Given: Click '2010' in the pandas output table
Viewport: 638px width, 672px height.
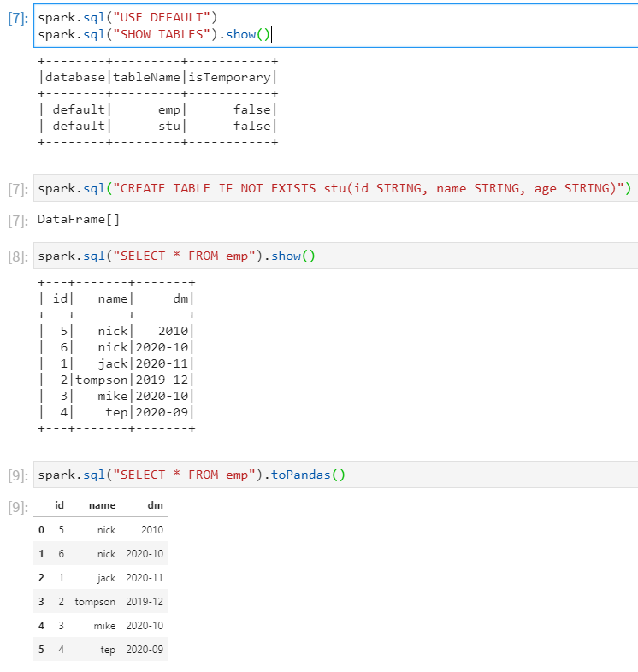Looking at the screenshot, I should pyautogui.click(x=152, y=530).
